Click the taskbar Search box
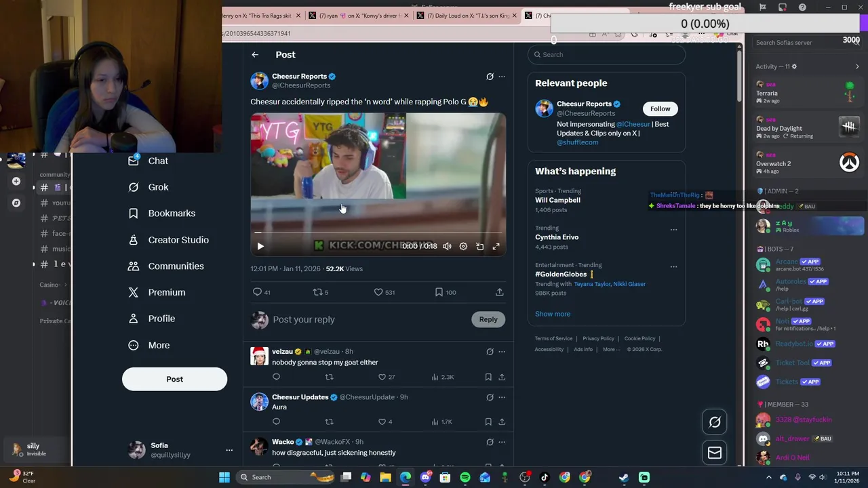The image size is (868, 488). point(285,477)
